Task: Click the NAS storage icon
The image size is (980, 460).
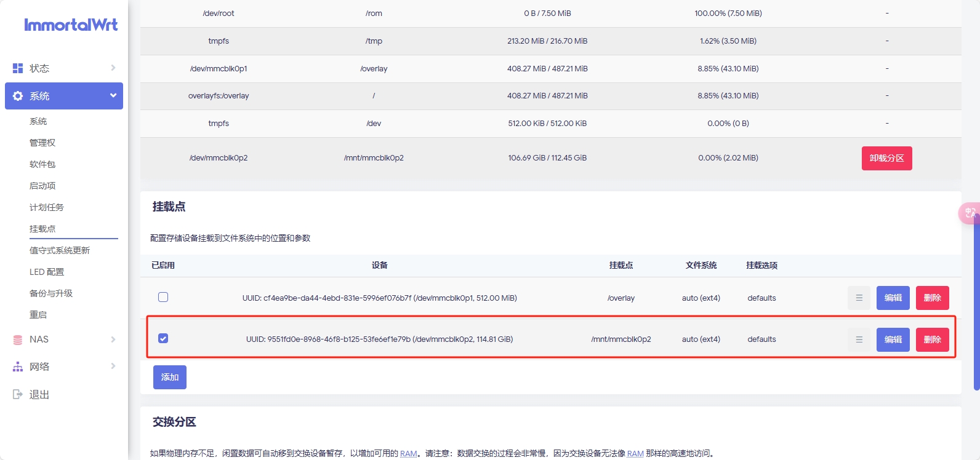Action: [x=18, y=340]
